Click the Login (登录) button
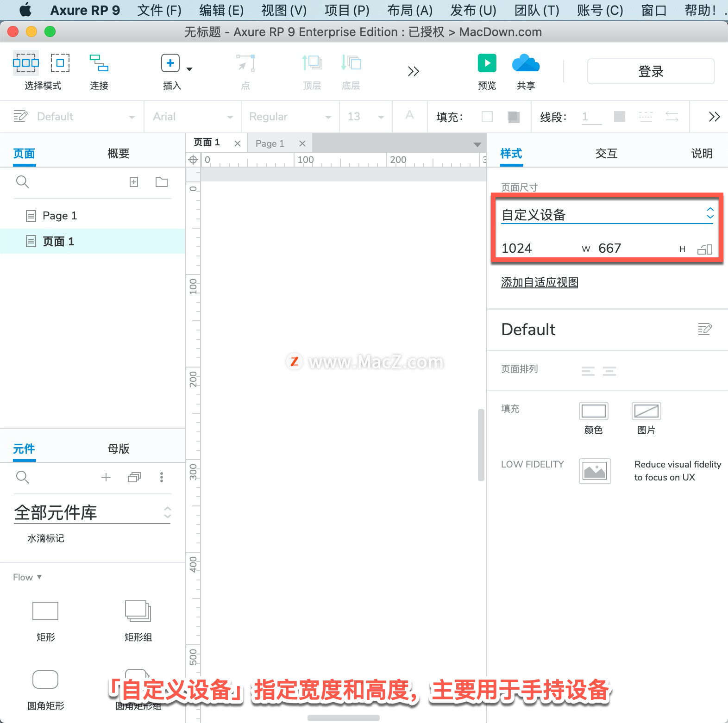Viewport: 728px width, 723px height. 651,71
